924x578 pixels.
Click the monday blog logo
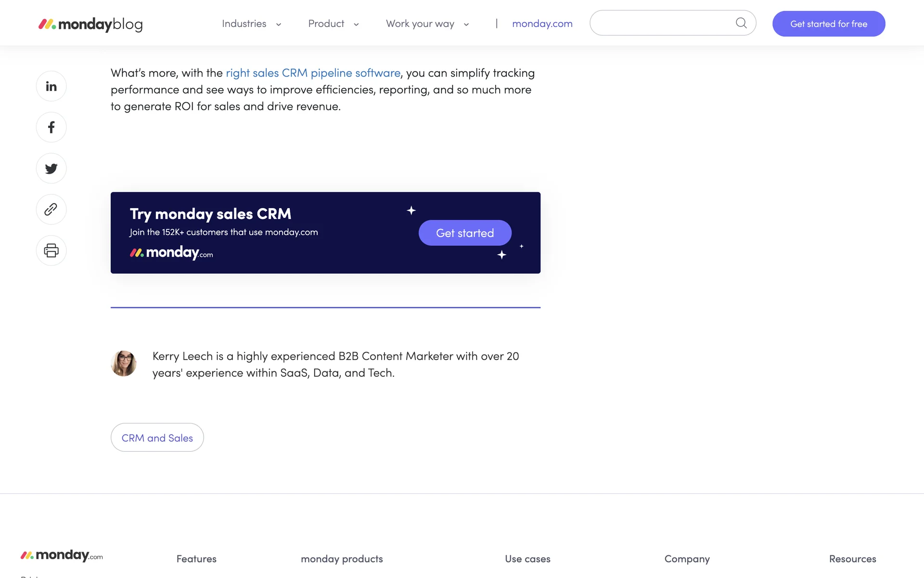click(90, 24)
